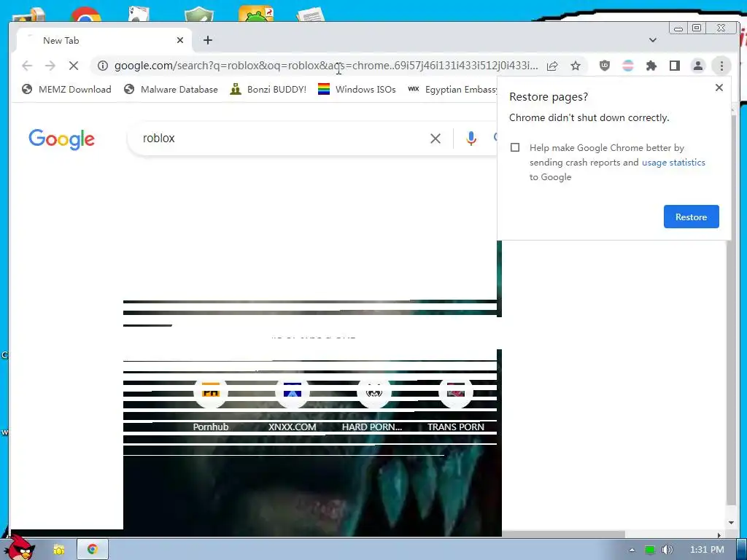747x560 pixels.
Task: Open usage statistics link
Action: pos(673,163)
